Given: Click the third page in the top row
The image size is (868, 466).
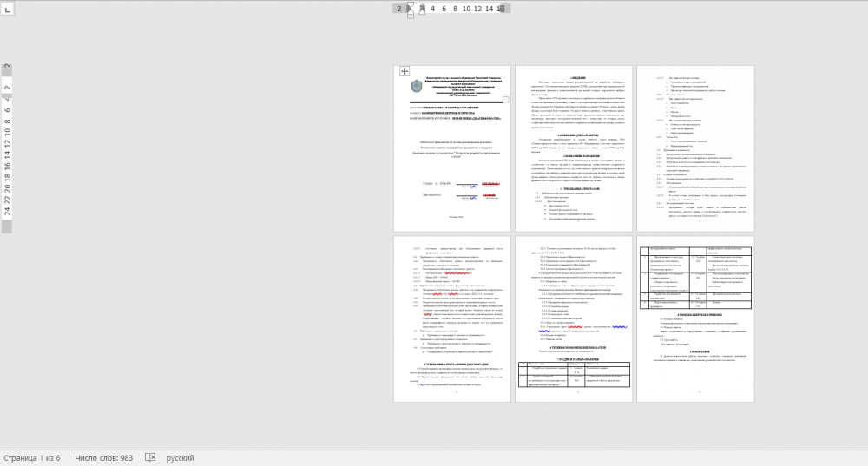Looking at the screenshot, I should (695, 148).
